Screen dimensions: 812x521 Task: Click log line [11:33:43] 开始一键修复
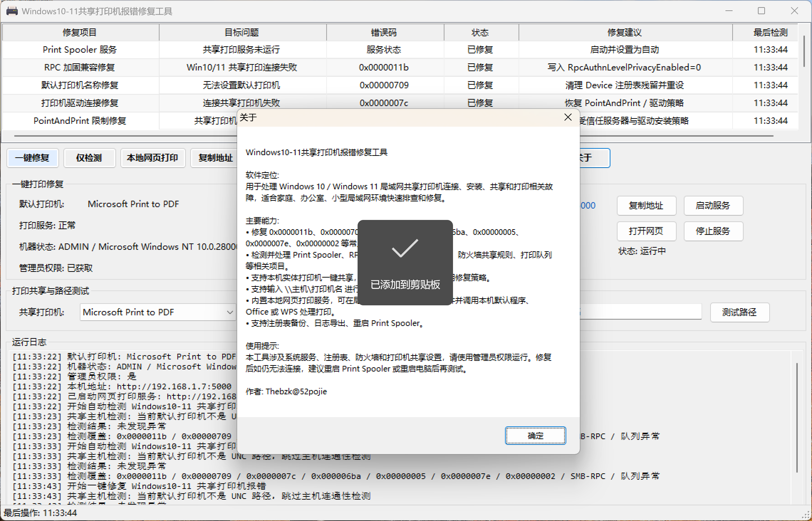(139, 486)
